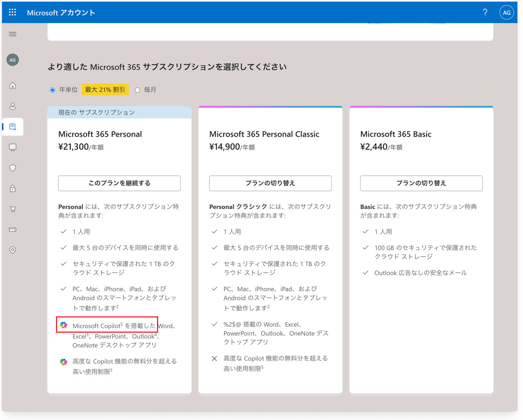Image resolution: width=523 pixels, height=420 pixels.
Task: Click プランの切り替え for Personal Classic
Action: point(270,183)
